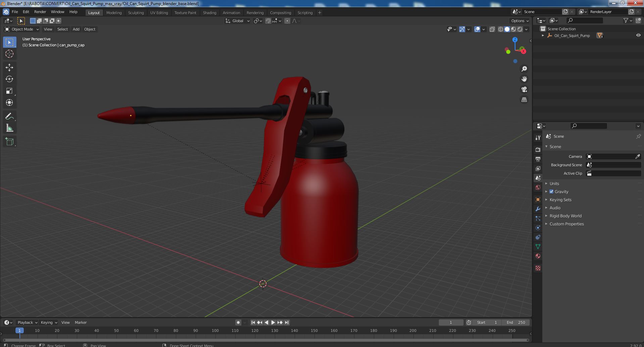
Task: Open the Material properties tab
Action: point(538,256)
